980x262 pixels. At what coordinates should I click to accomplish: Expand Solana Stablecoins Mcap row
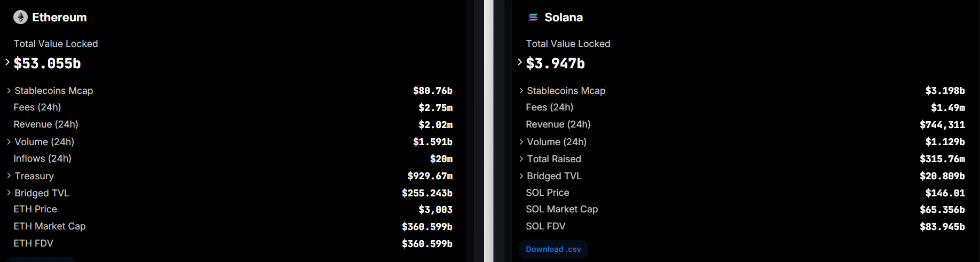pyautogui.click(x=521, y=91)
